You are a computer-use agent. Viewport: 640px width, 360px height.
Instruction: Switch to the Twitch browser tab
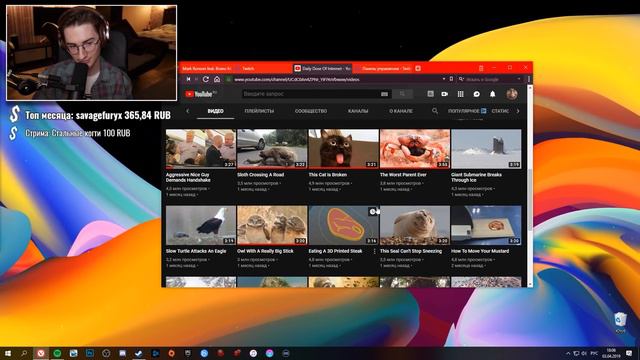click(263, 69)
